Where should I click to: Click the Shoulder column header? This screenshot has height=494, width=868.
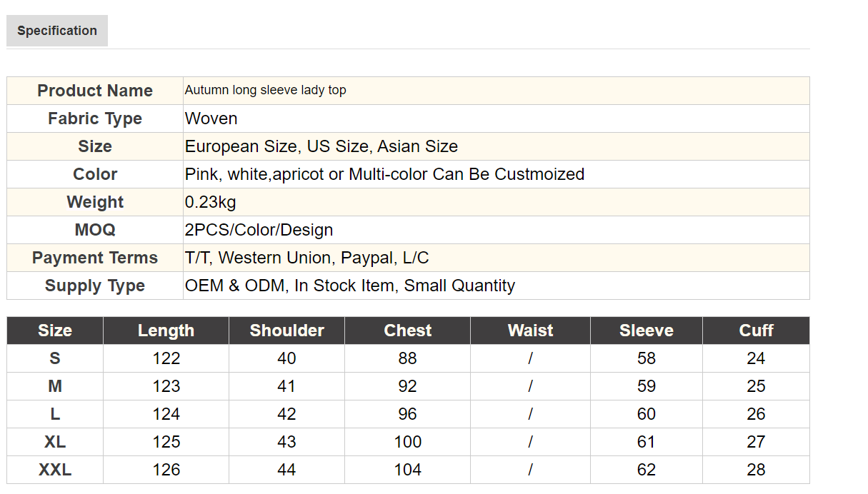click(287, 331)
